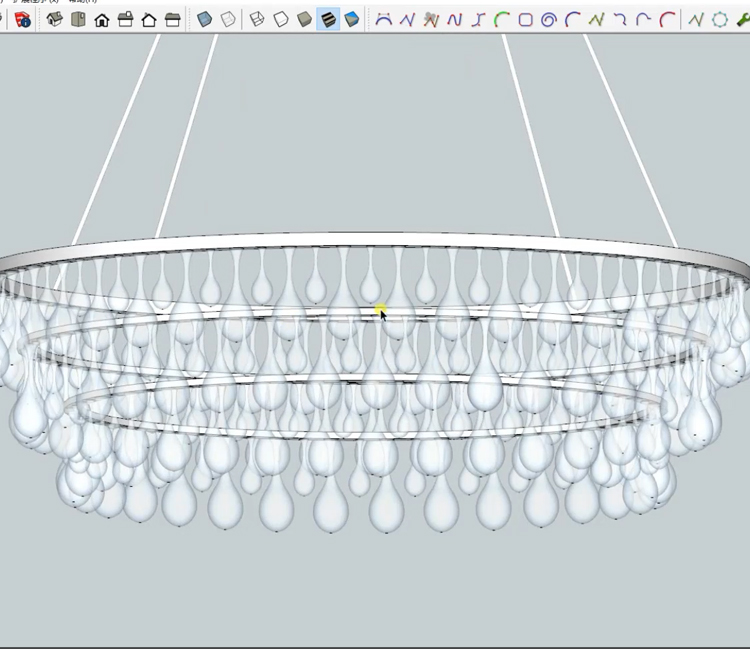
Task: Switch to Back view house outline icon
Action: pyautogui.click(x=149, y=20)
